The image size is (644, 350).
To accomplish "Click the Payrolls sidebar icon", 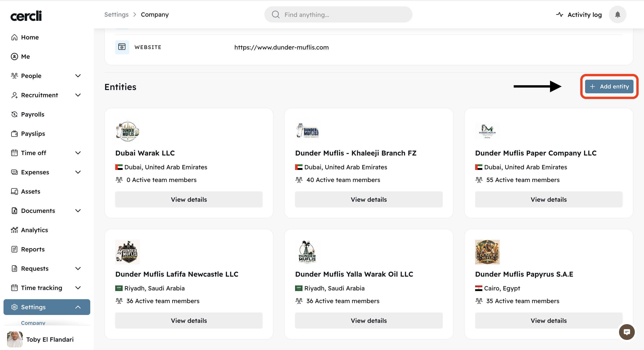I will tap(14, 114).
